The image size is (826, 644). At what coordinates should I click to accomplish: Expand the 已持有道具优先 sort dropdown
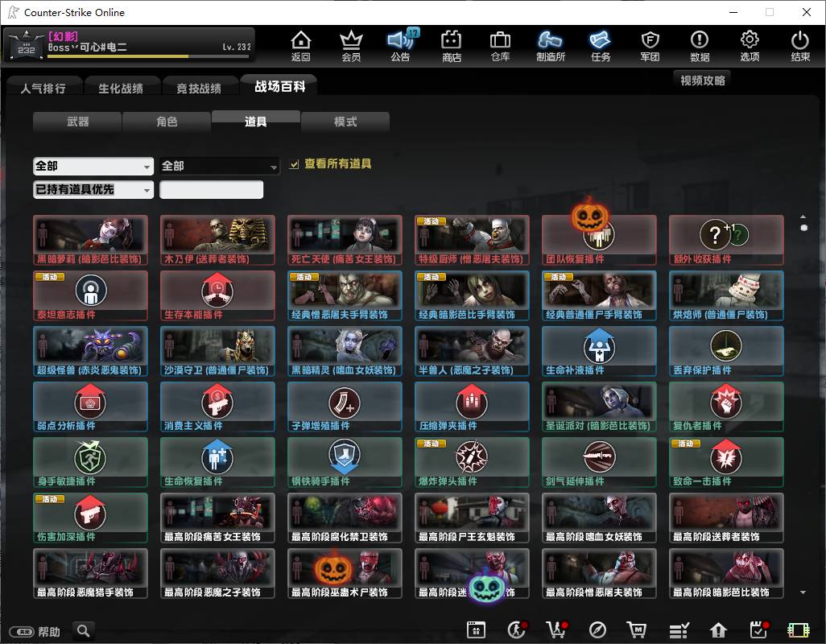[x=93, y=189]
